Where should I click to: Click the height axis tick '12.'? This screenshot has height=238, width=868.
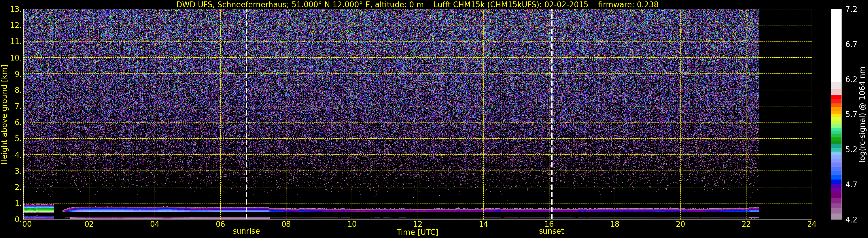pyautogui.click(x=16, y=26)
